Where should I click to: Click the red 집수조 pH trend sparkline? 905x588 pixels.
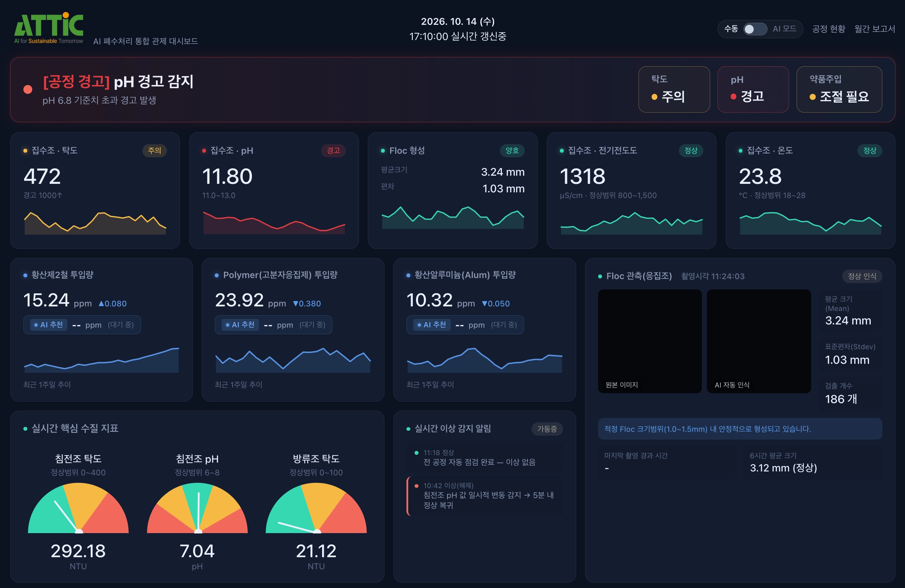tap(274, 223)
